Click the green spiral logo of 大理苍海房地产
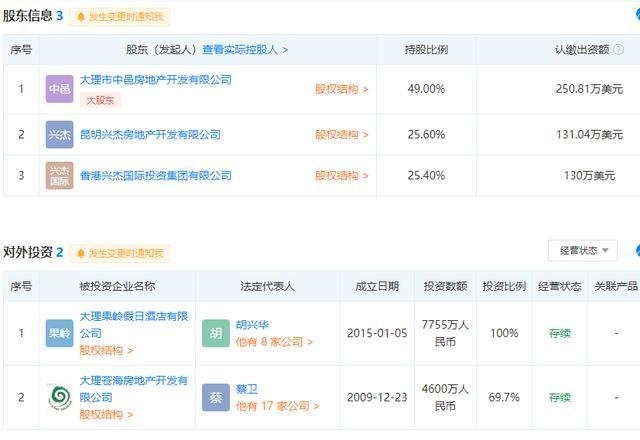The image size is (640, 440). [x=60, y=397]
